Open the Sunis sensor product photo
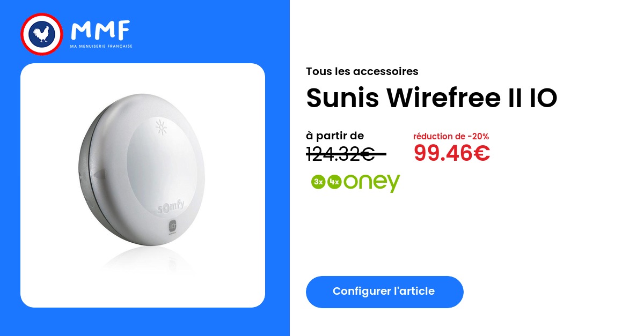The image size is (644, 336). pos(143,185)
